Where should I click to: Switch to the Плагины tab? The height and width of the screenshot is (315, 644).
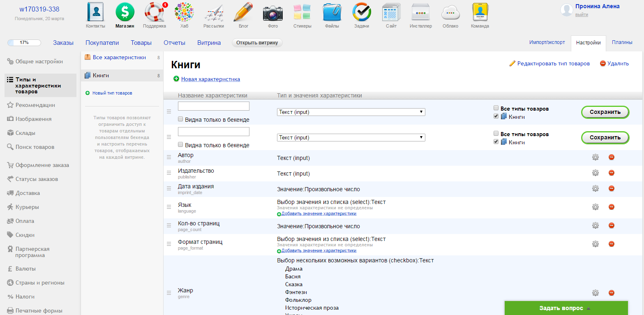tap(622, 42)
